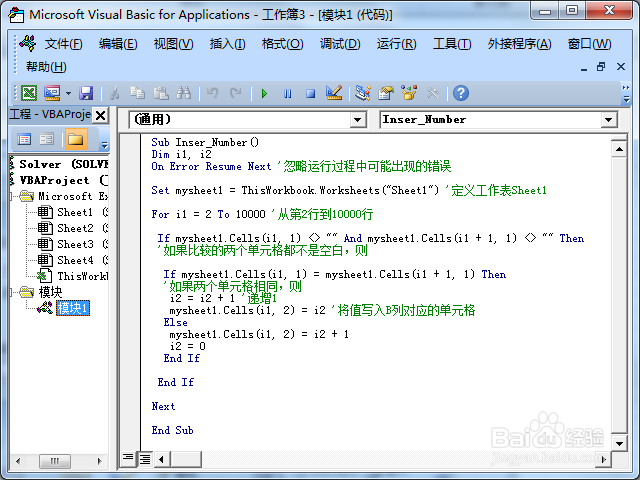Image resolution: width=640 pixels, height=480 pixels.
Task: Toggle Folders icon in project panel
Action: coord(76,140)
